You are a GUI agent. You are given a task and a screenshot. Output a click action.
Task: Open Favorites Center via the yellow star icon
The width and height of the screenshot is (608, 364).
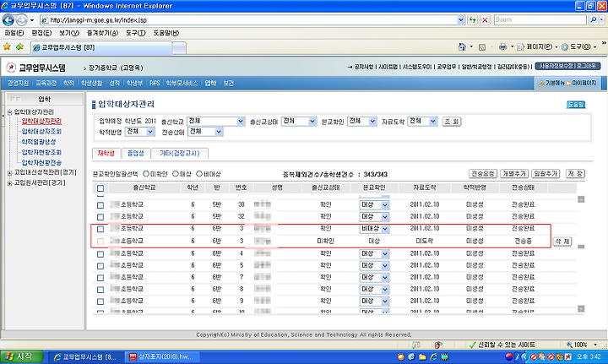point(7,47)
